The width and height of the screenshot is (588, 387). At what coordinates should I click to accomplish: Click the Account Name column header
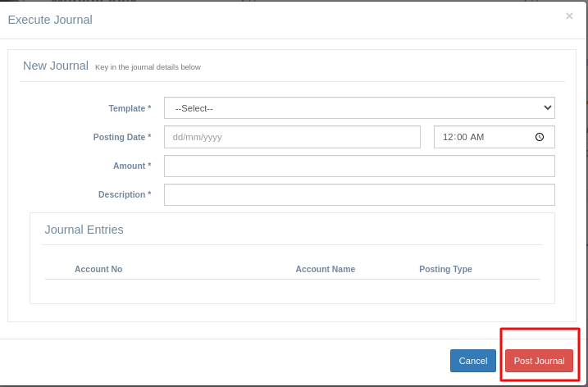pos(325,269)
